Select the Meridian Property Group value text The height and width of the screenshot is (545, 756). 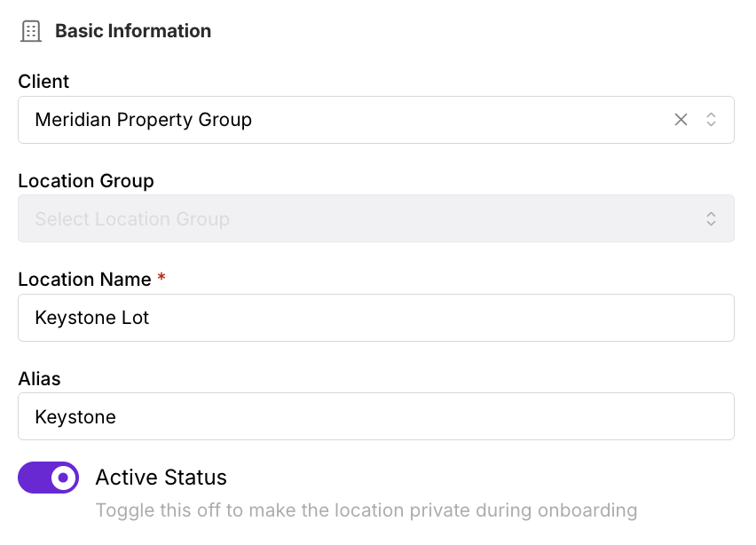point(143,120)
